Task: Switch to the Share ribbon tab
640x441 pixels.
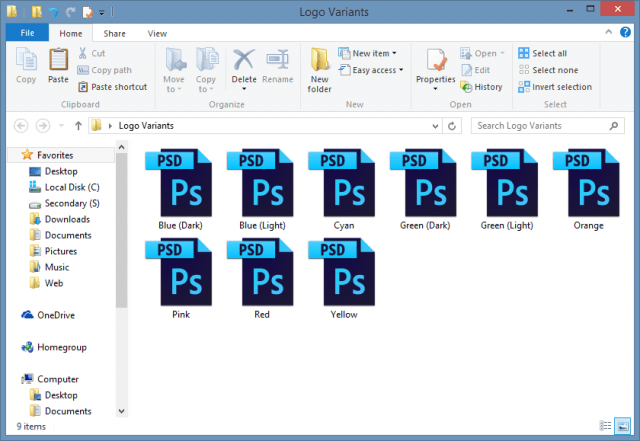Action: (114, 33)
